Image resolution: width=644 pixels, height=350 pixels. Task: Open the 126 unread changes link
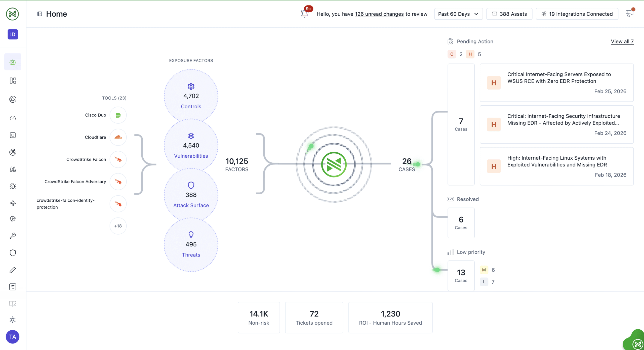[379, 14]
